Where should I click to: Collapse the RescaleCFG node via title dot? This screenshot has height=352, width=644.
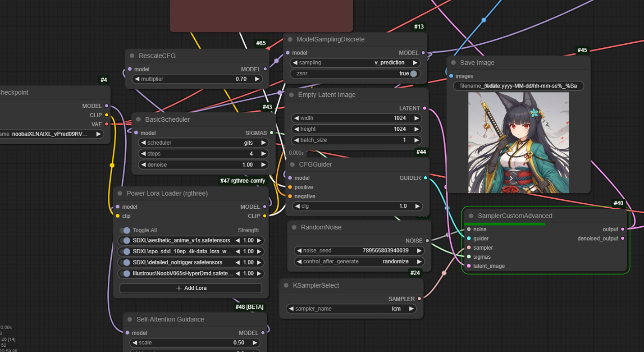132,56
